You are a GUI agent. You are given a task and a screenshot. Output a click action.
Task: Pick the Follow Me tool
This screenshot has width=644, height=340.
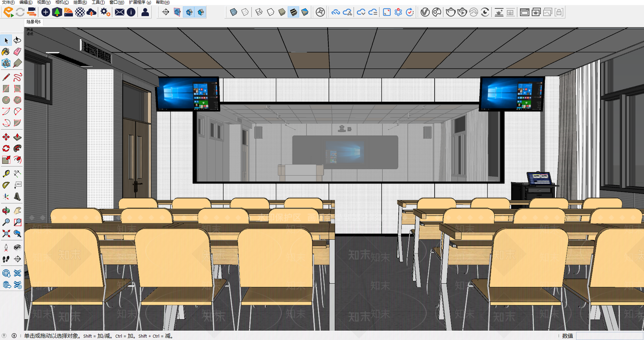pos(17,148)
